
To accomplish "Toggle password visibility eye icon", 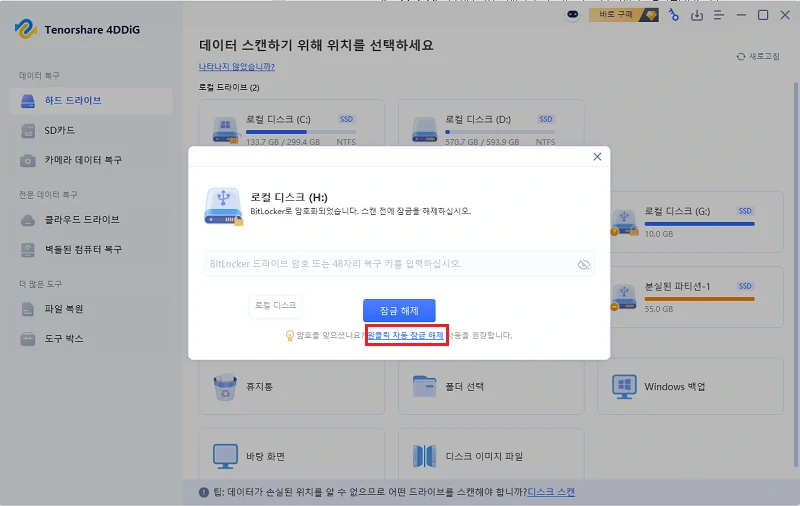I will click(x=583, y=264).
